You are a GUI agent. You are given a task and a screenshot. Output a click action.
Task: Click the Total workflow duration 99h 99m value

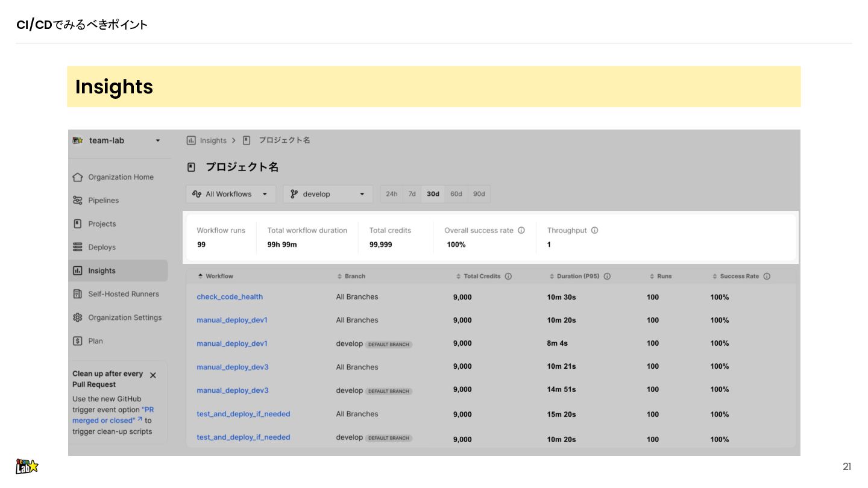(282, 245)
